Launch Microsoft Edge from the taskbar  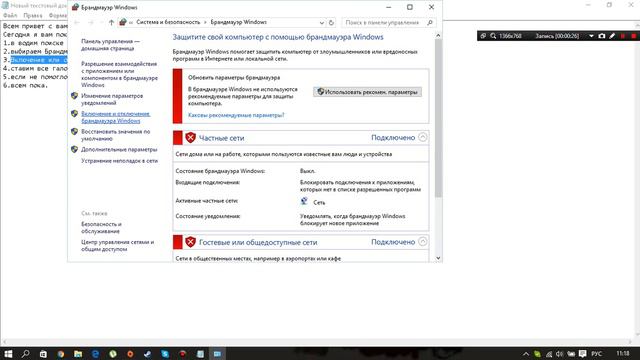click(96, 353)
